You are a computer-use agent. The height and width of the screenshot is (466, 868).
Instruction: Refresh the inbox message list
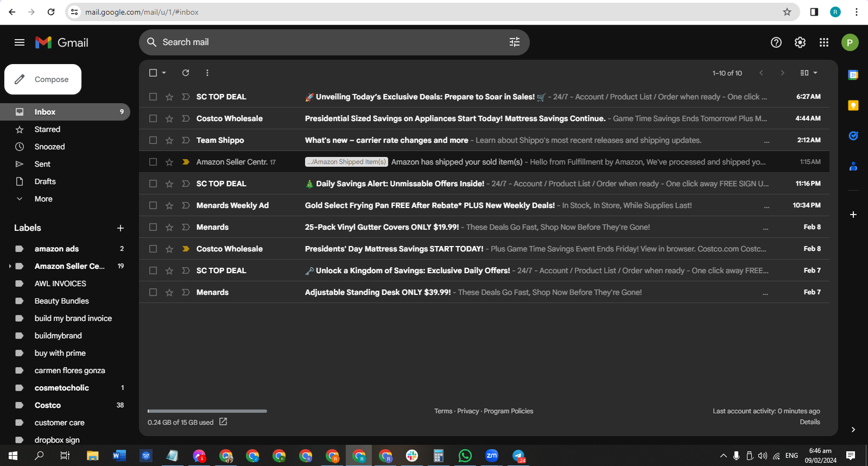[186, 73]
